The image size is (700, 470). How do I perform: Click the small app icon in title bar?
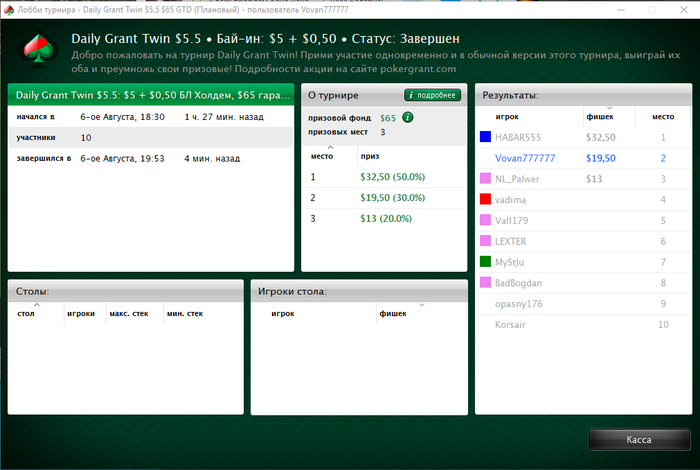coord(8,9)
